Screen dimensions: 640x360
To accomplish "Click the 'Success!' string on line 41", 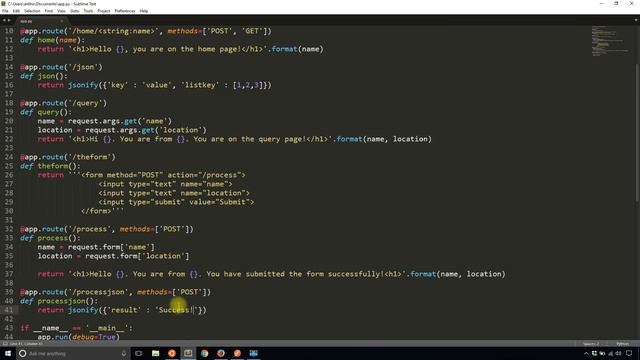I will 177,310.
